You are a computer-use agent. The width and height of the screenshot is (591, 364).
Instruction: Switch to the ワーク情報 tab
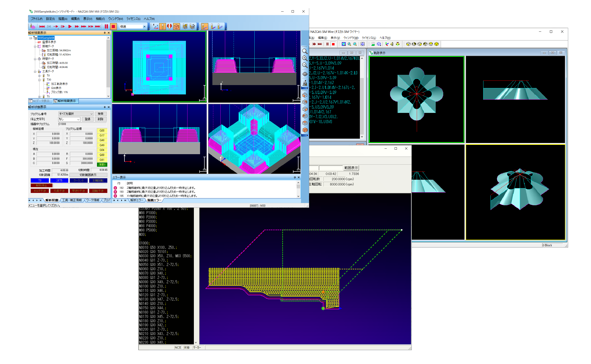92,200
